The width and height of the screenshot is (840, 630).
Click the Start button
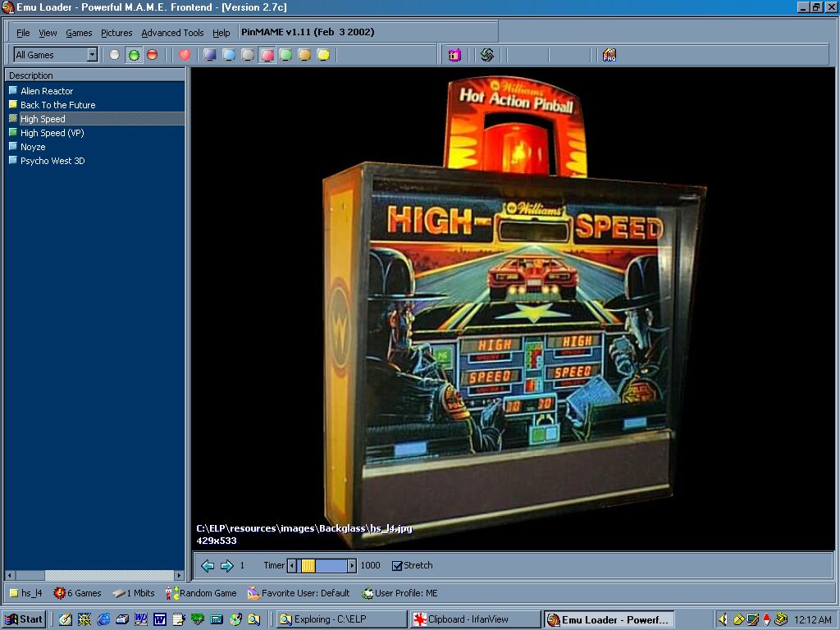tap(24, 620)
